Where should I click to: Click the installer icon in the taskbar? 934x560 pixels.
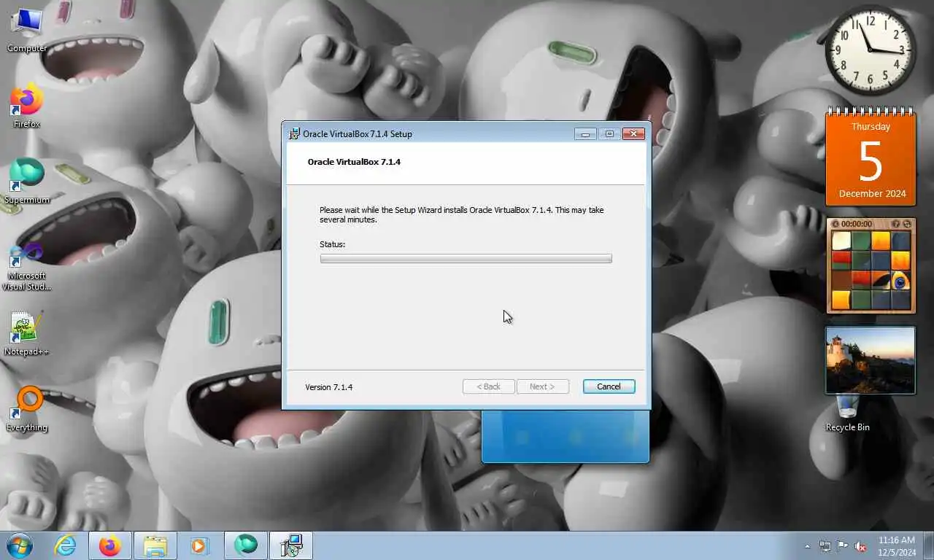(x=291, y=545)
